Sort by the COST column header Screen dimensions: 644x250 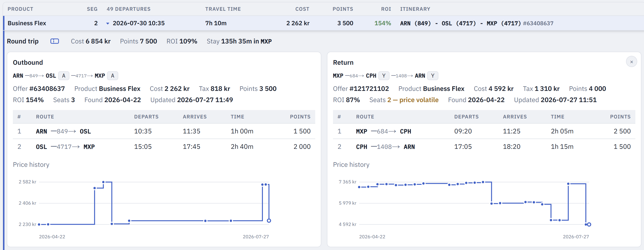tap(302, 9)
